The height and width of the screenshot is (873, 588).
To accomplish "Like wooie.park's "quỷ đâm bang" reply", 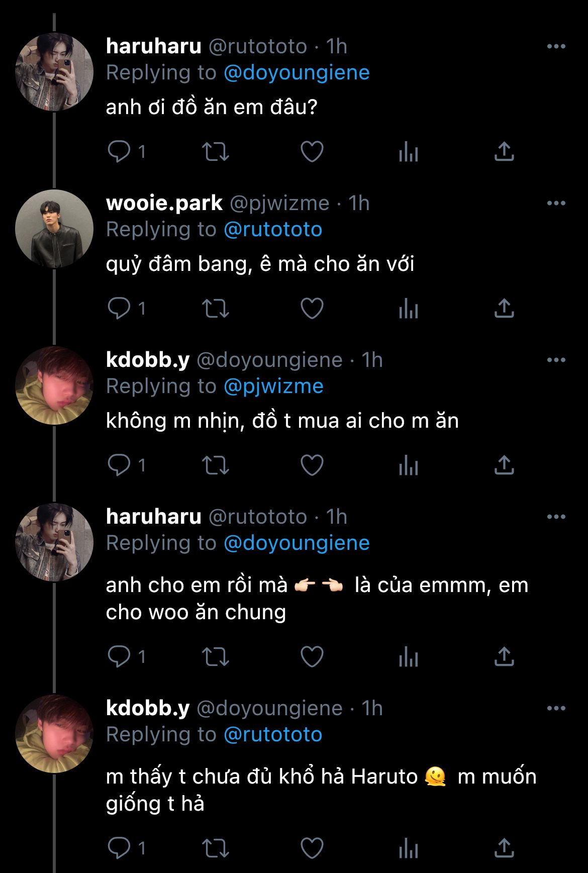I will coord(312,308).
